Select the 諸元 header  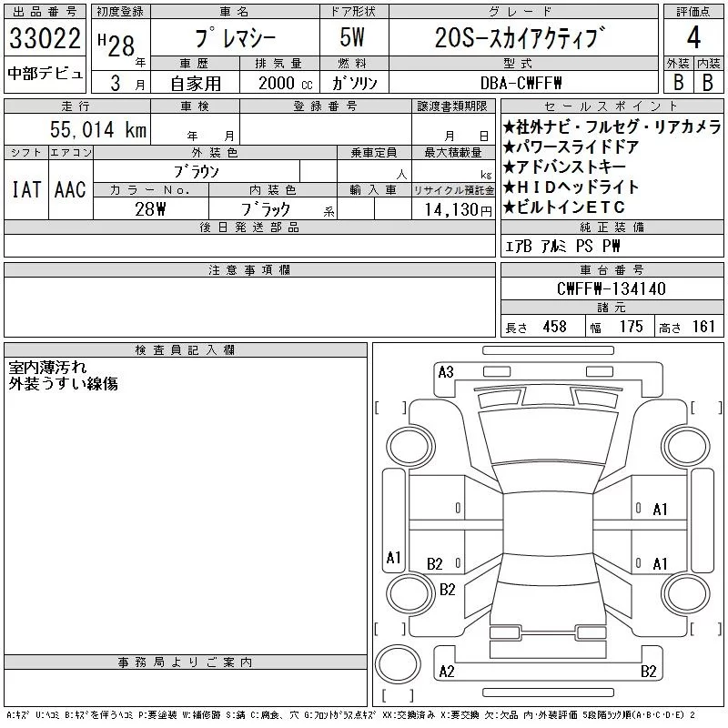612,308
